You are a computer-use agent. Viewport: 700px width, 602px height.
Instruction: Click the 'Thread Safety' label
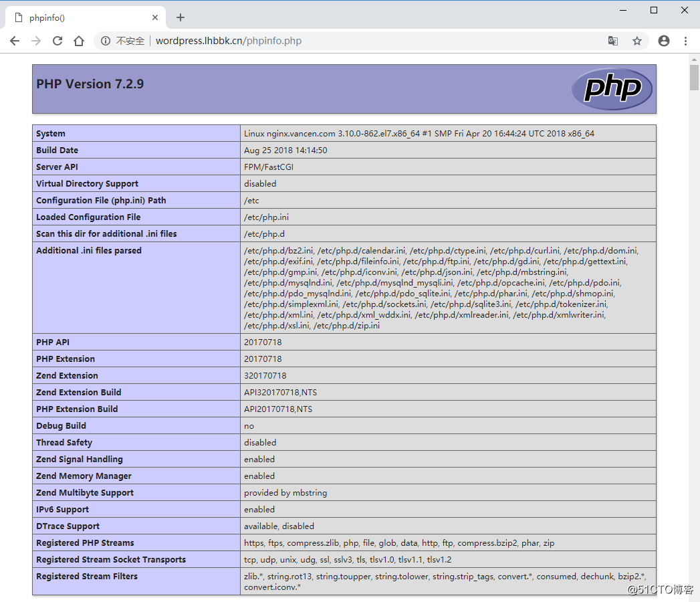tap(64, 443)
